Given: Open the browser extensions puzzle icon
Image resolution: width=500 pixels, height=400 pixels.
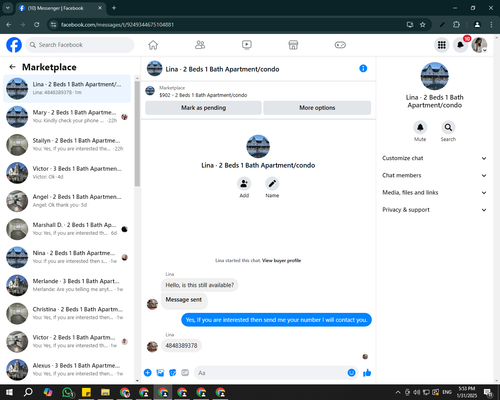Looking at the screenshot, I should pos(456,25).
